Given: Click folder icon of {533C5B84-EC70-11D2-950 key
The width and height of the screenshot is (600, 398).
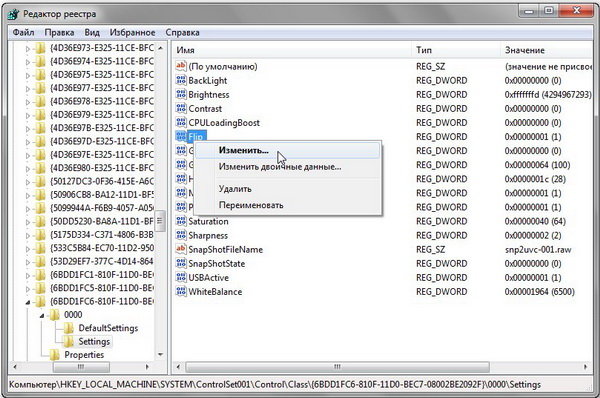Looking at the screenshot, I should coord(40,248).
